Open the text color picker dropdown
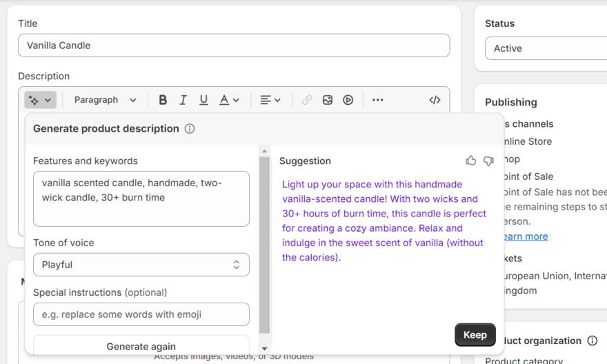Viewport: 607px width, 364px height. click(229, 100)
